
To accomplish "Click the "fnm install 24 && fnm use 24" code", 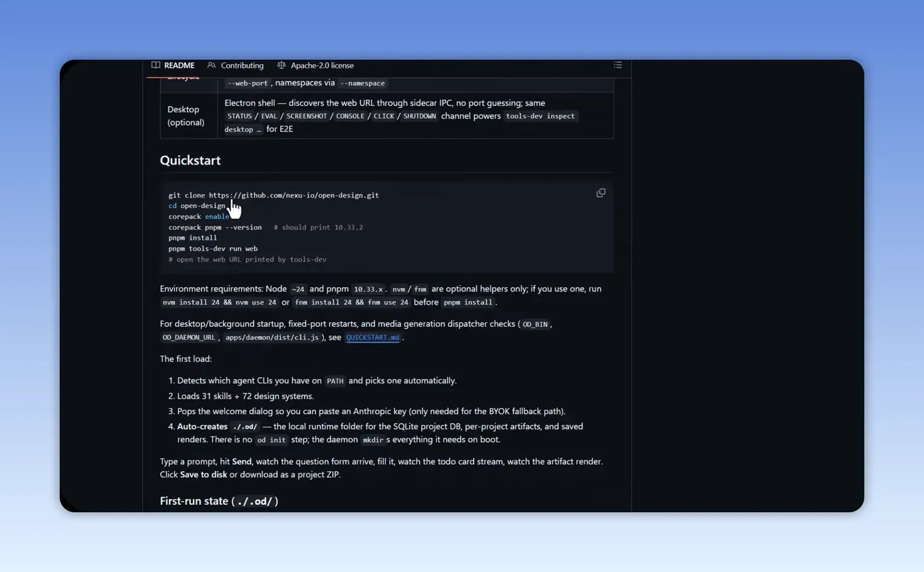I will pyautogui.click(x=352, y=302).
